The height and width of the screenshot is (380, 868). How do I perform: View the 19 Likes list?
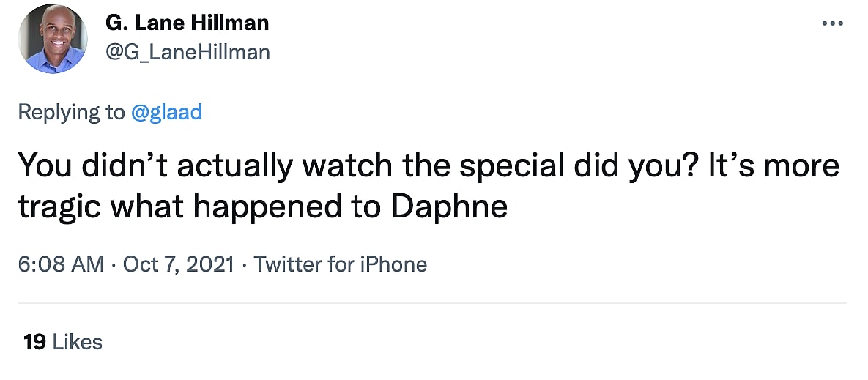click(63, 341)
